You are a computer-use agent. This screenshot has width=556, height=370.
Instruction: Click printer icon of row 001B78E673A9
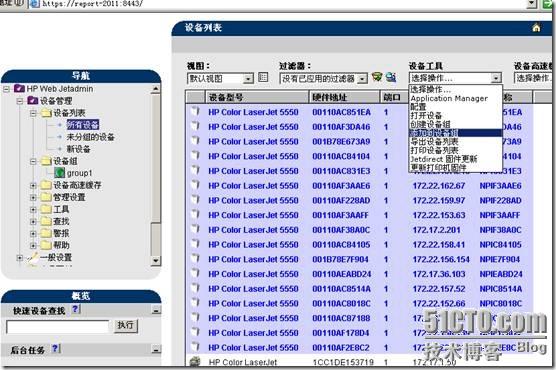(x=195, y=141)
